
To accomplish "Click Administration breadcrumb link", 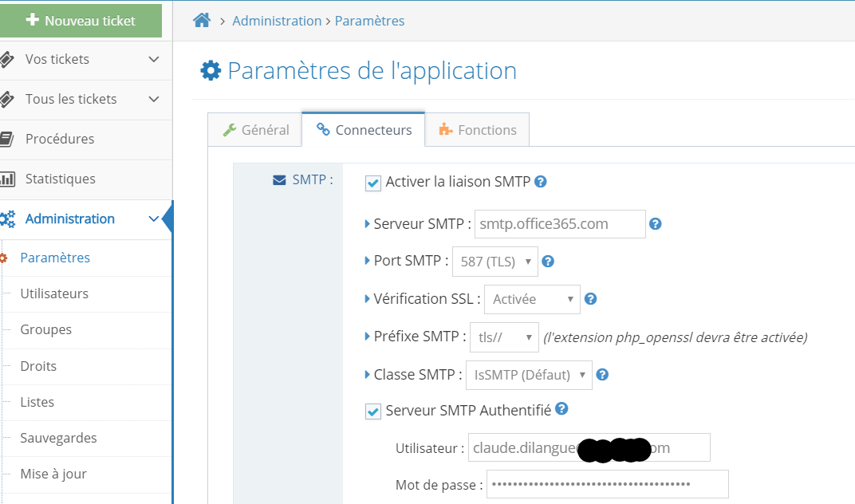I will point(277,21).
